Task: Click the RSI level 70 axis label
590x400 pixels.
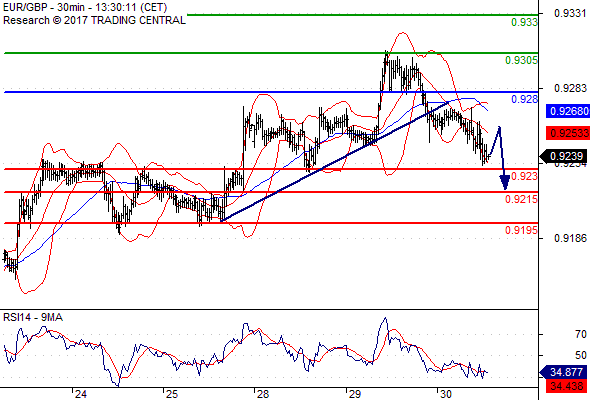Action: click(x=581, y=334)
